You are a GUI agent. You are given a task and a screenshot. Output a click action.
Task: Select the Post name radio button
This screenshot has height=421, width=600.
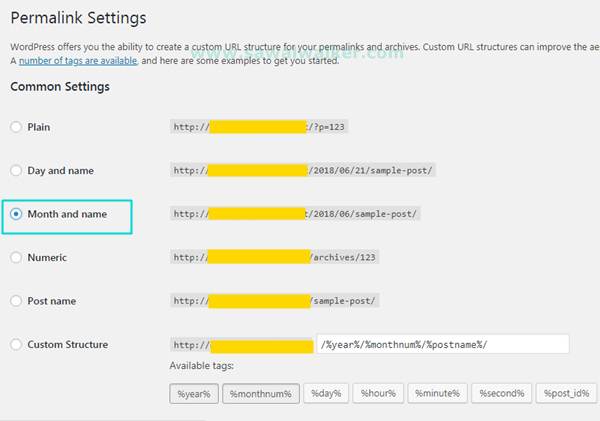point(16,301)
